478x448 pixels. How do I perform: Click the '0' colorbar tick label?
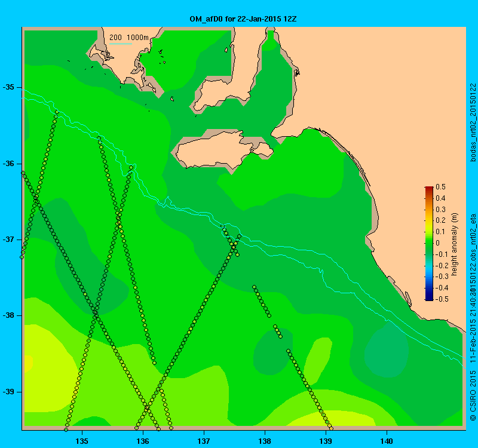pos(438,243)
